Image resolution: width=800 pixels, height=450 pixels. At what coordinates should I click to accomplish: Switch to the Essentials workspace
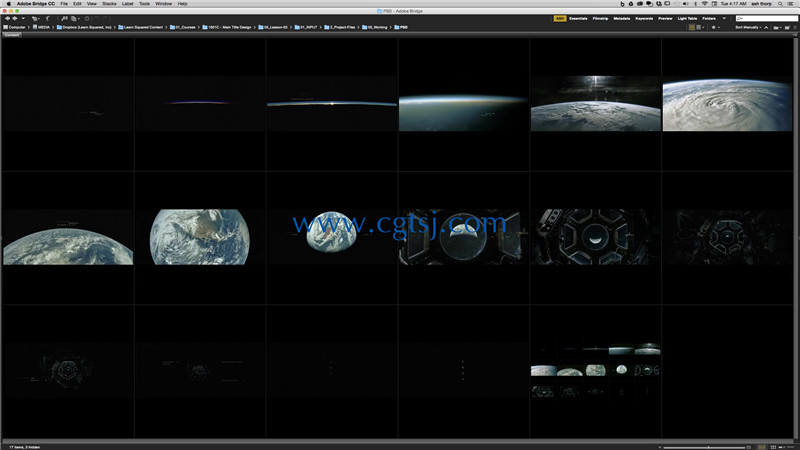pyautogui.click(x=578, y=18)
